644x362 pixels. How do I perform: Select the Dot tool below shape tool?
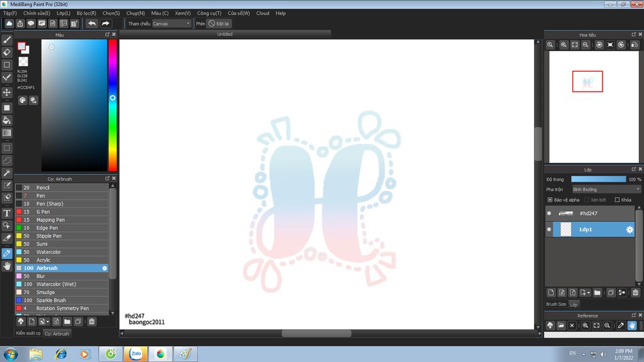click(7, 77)
